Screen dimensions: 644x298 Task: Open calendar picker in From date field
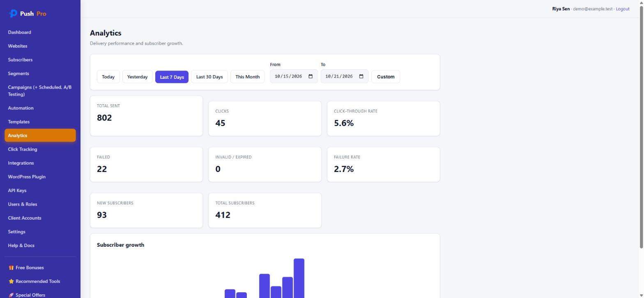coord(310,76)
